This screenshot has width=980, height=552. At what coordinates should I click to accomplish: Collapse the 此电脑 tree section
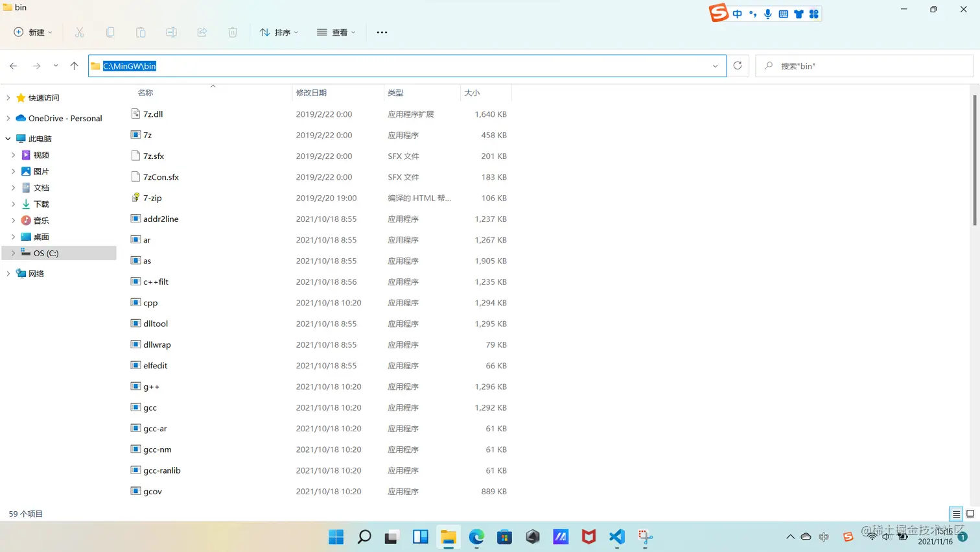coord(8,138)
